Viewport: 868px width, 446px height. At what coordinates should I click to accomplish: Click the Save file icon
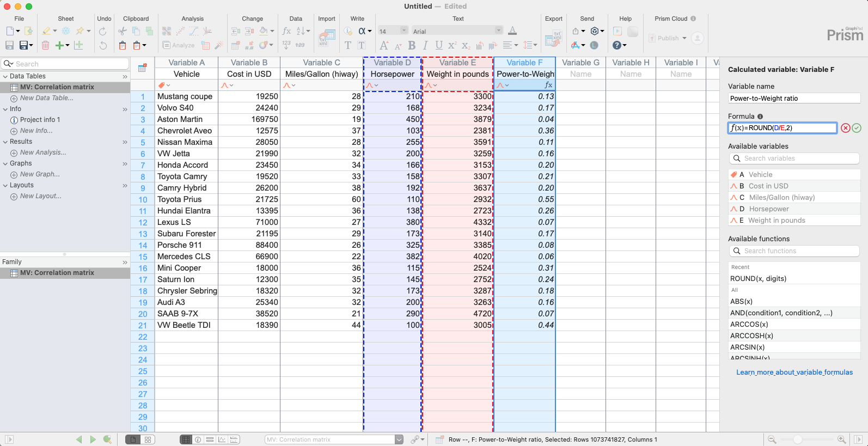pos(10,45)
